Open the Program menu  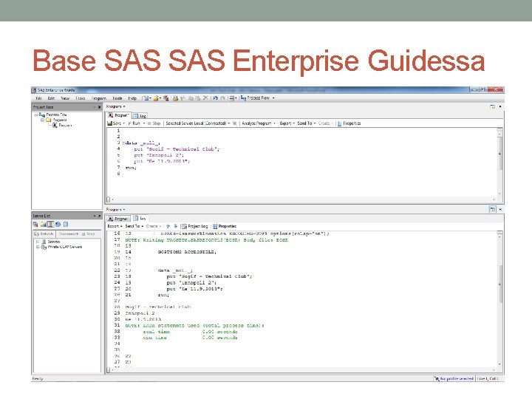(99, 98)
